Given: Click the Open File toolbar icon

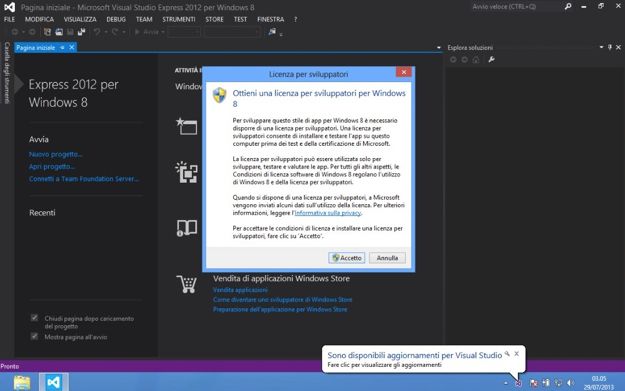Looking at the screenshot, I should coord(59,32).
